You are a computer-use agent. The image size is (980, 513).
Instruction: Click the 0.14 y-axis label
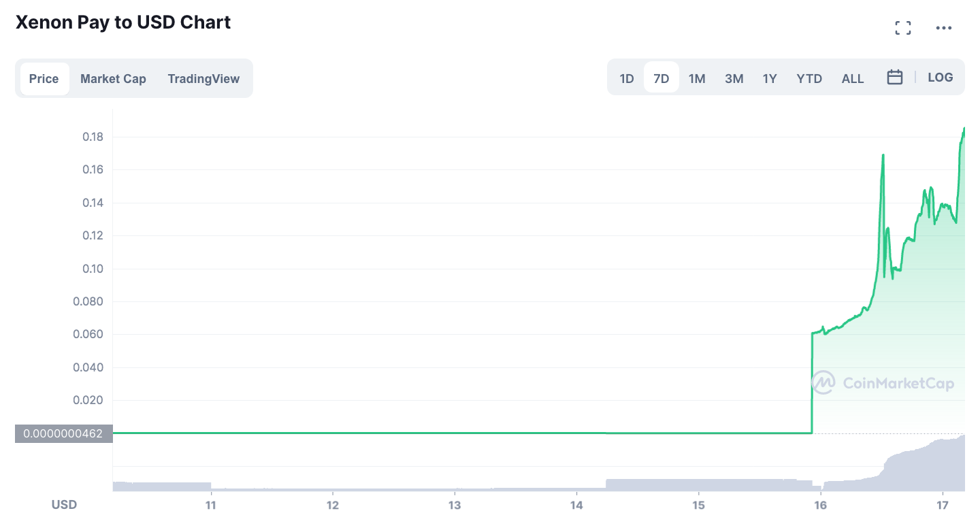pos(92,203)
